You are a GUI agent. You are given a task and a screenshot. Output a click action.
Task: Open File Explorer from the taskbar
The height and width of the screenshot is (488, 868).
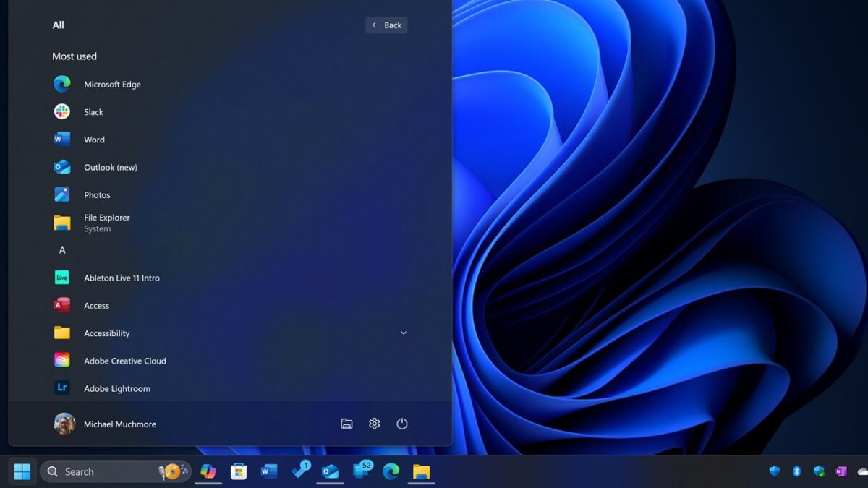(422, 471)
